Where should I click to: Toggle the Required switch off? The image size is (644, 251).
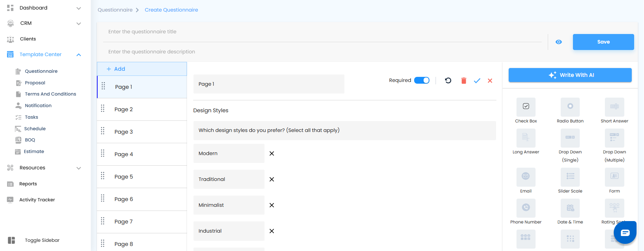pos(422,80)
